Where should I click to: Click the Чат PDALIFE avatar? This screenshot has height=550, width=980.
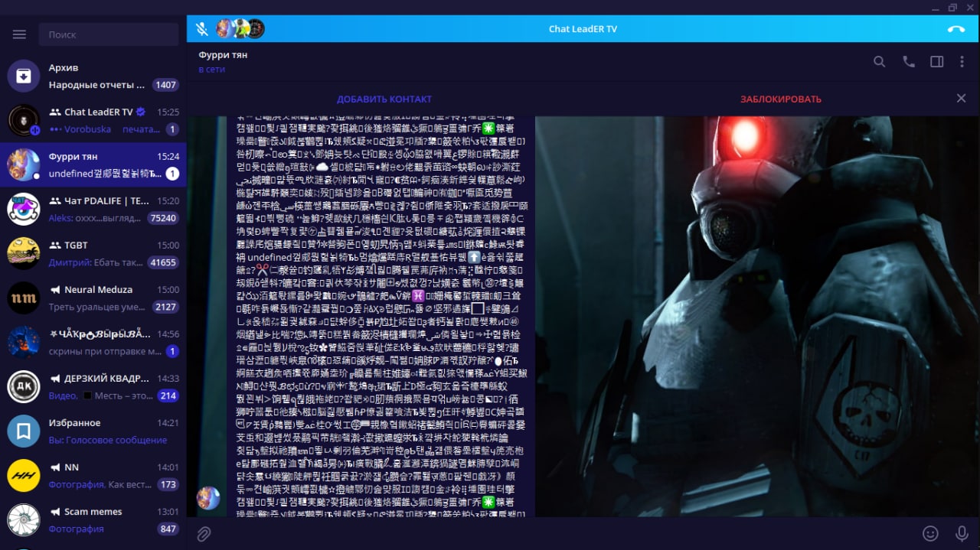tap(24, 209)
